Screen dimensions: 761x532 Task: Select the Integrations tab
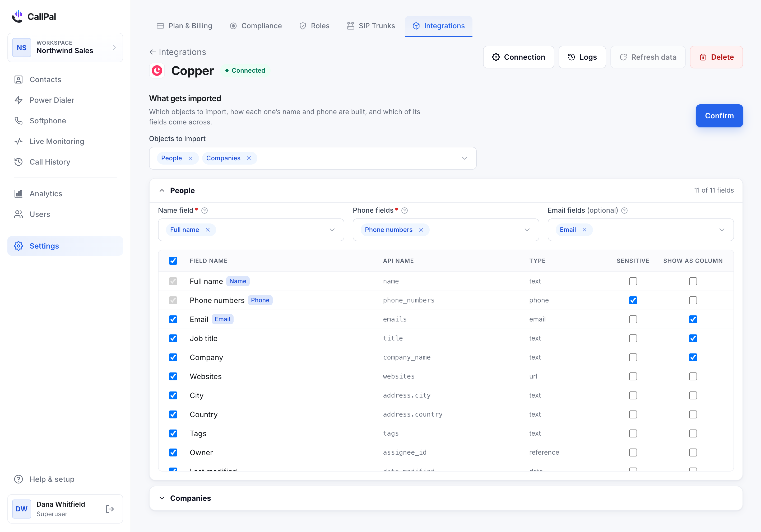pyautogui.click(x=439, y=26)
